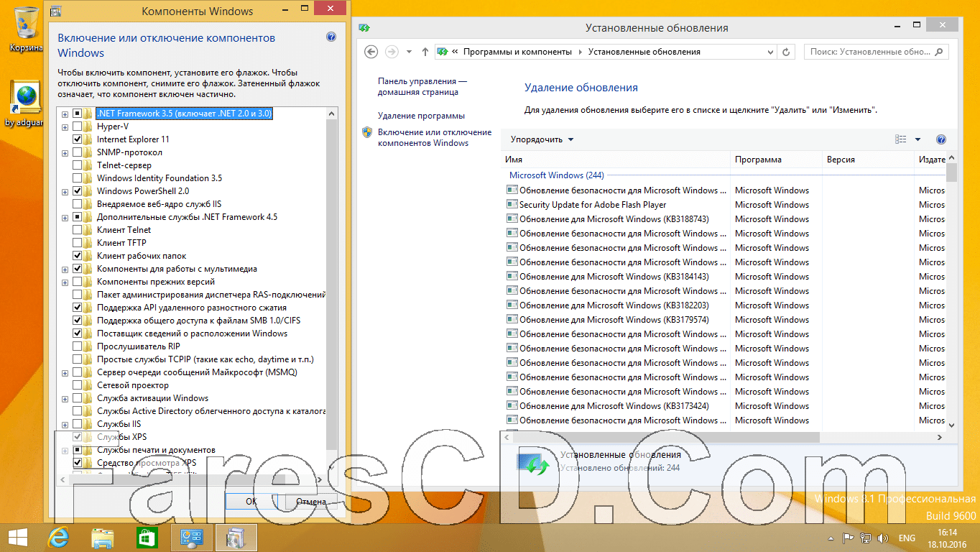This screenshot has height=552, width=980.
Task: Enable the Клиент TFTP checkbox
Action: pos(77,243)
